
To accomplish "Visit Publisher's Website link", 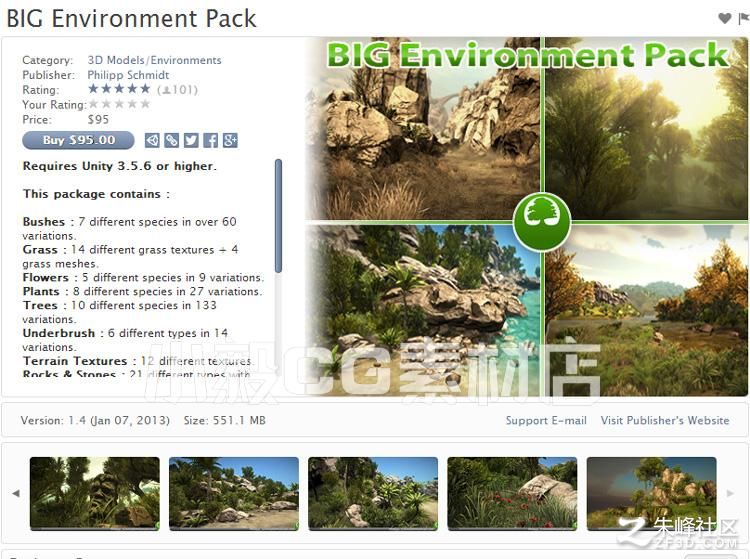I will tap(665, 420).
